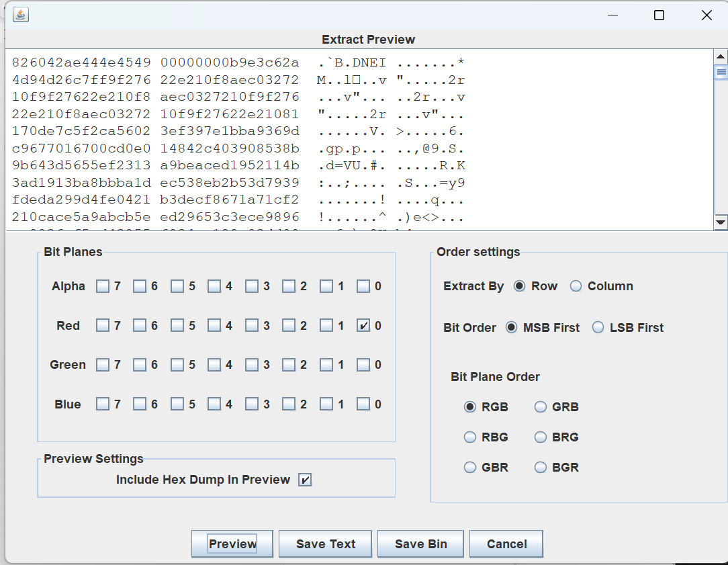Screen dimensions: 728x565
Task: Click the preview scrollbar down arrow
Action: coord(721,222)
